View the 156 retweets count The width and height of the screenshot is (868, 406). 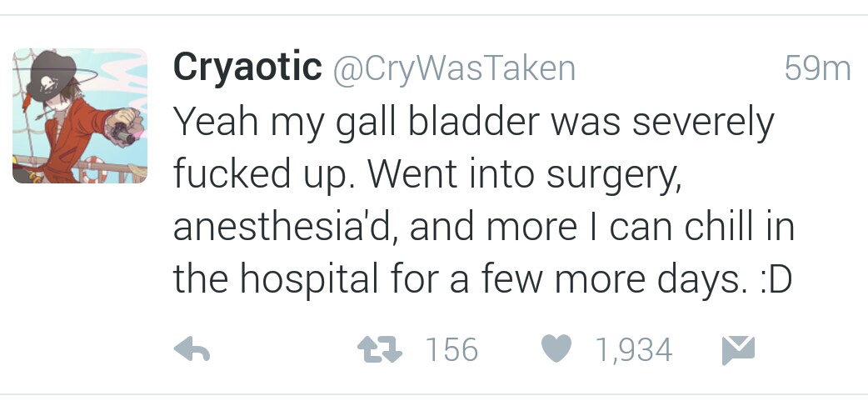pyautogui.click(x=451, y=350)
